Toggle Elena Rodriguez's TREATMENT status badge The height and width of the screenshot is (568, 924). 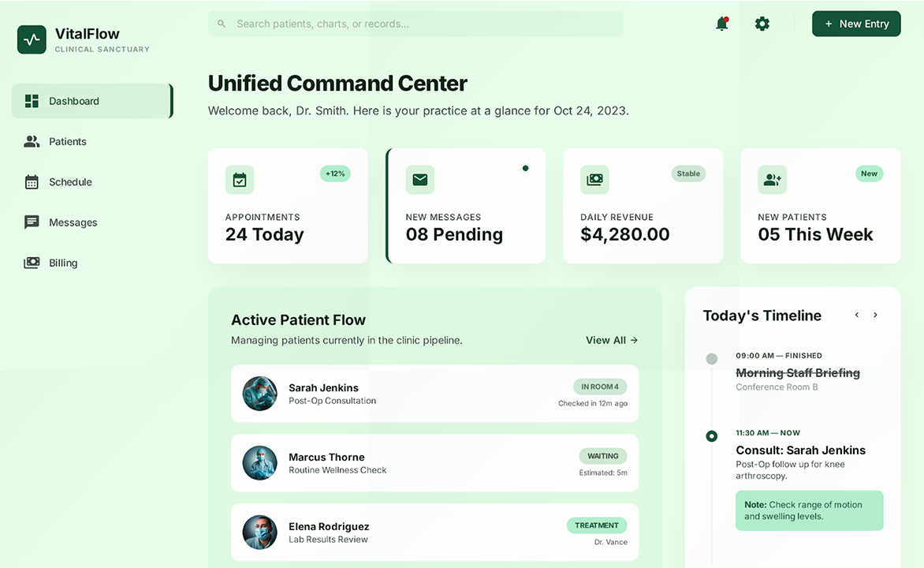[x=597, y=525]
